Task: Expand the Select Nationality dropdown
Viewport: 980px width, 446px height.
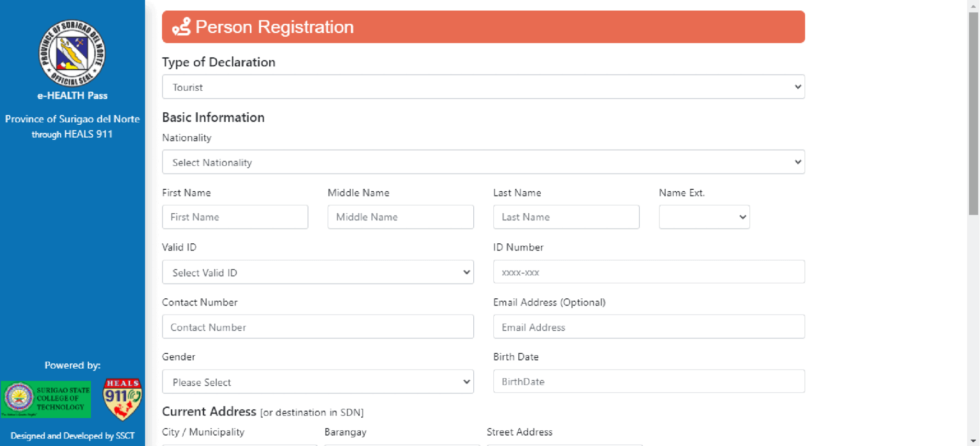Action: point(483,162)
